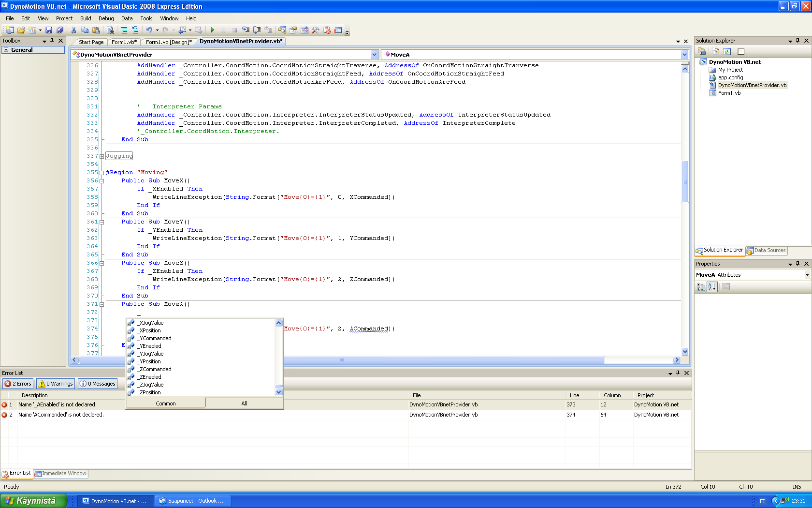
Task: Toggle the 2 Errors filter button
Action: tap(18, 384)
